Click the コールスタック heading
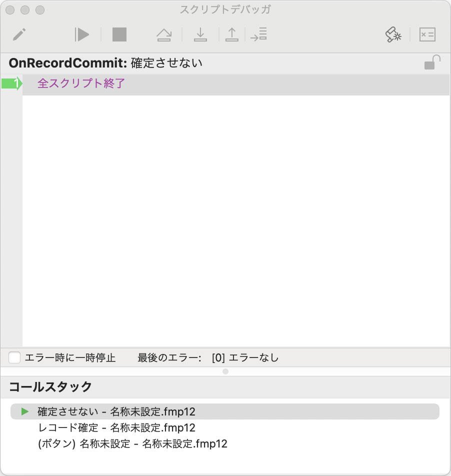The height and width of the screenshot is (476, 451). (x=50, y=387)
